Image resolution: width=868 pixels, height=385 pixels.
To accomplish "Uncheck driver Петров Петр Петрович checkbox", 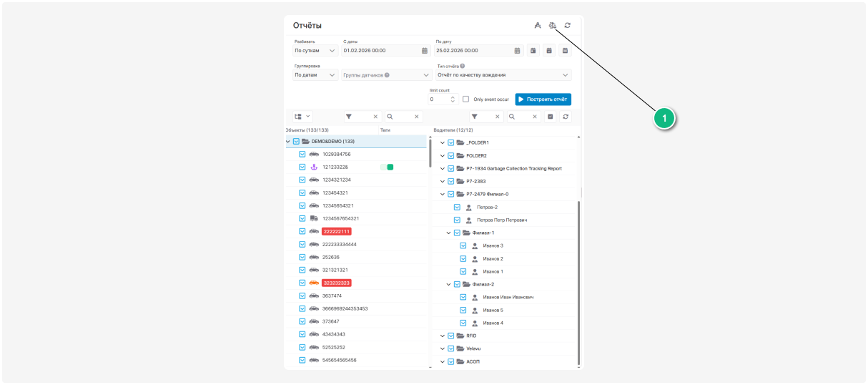I will coord(457,220).
